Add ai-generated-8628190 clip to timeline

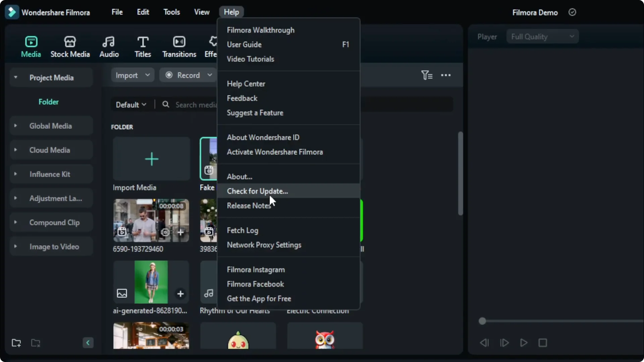coord(180,294)
